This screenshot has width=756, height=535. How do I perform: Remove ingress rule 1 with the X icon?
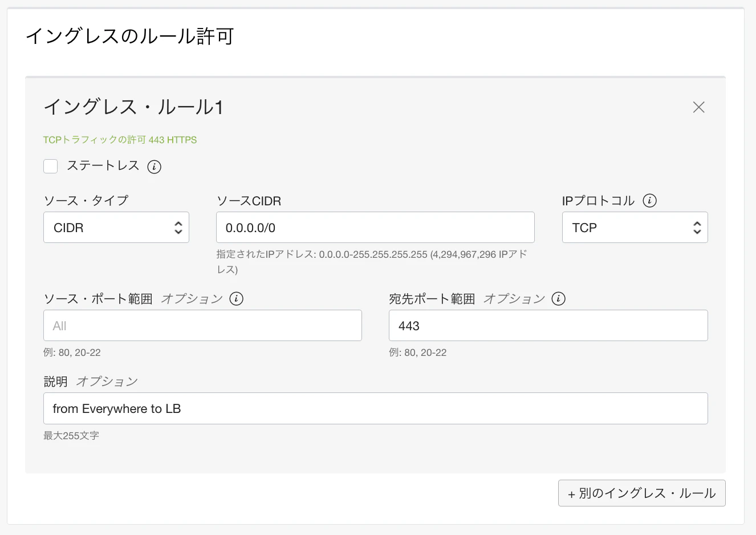698,107
